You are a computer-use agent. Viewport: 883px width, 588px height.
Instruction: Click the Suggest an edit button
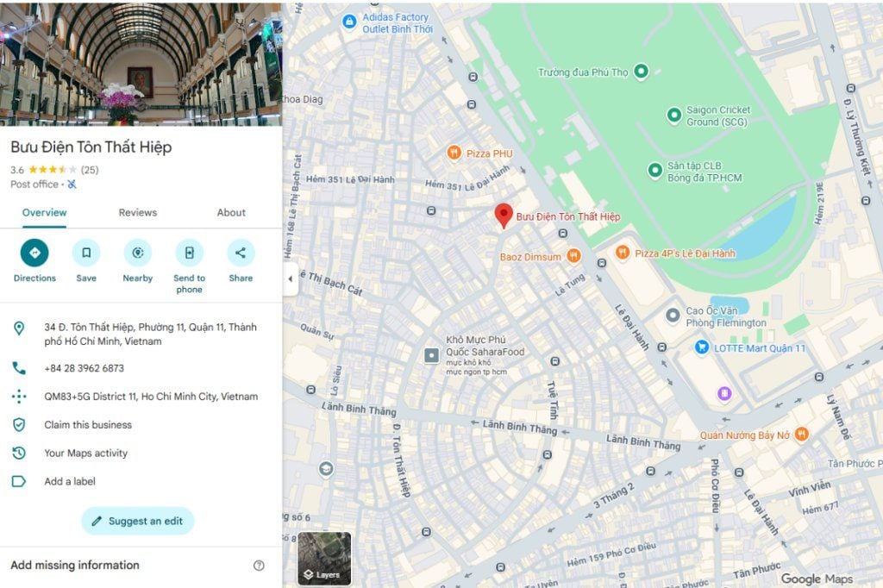(138, 521)
